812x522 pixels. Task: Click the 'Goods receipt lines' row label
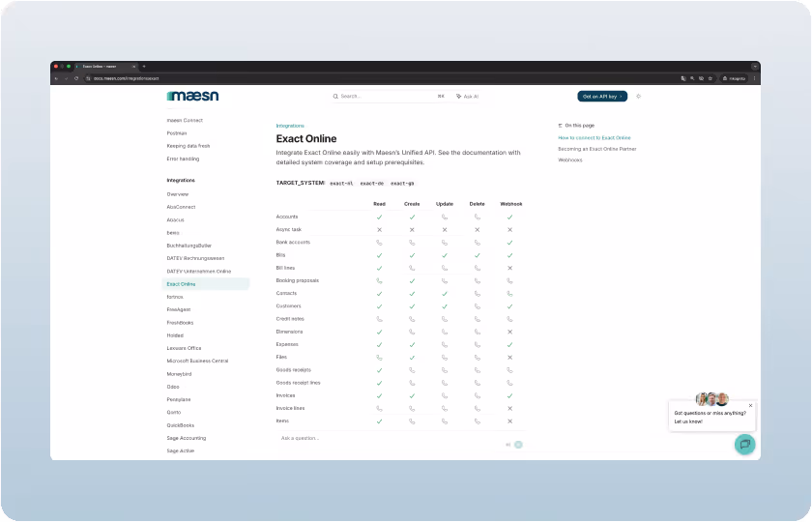pos(299,383)
